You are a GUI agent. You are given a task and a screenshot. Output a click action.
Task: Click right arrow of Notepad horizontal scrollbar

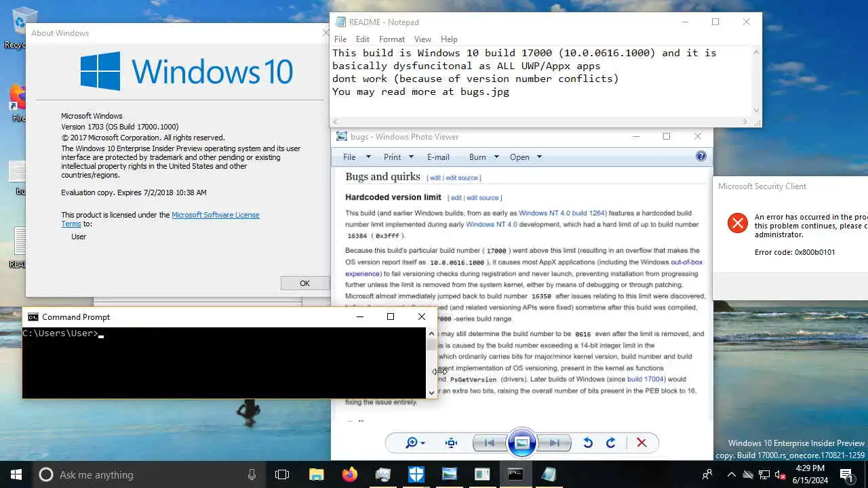[x=745, y=122]
